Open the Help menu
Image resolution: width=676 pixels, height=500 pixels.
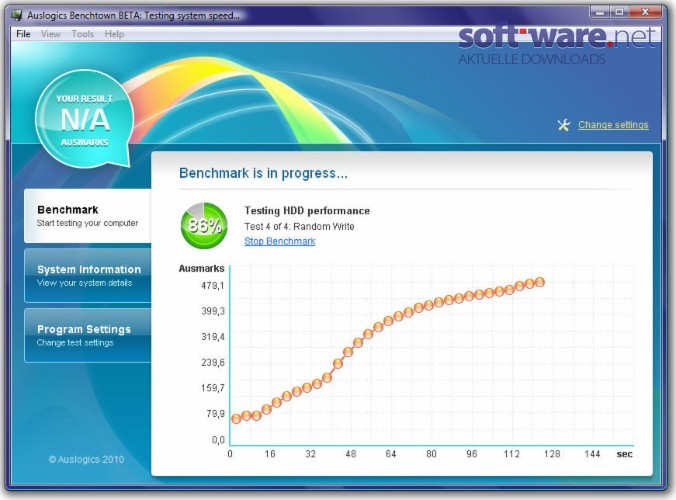click(114, 34)
